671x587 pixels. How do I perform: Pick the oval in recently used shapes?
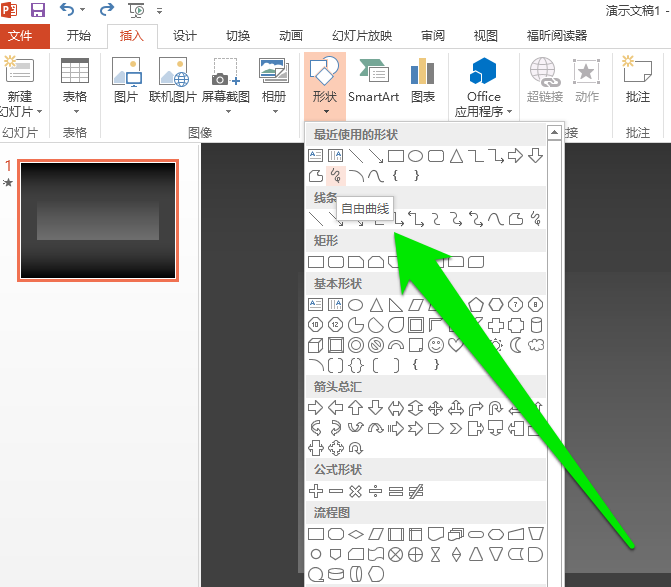[416, 156]
